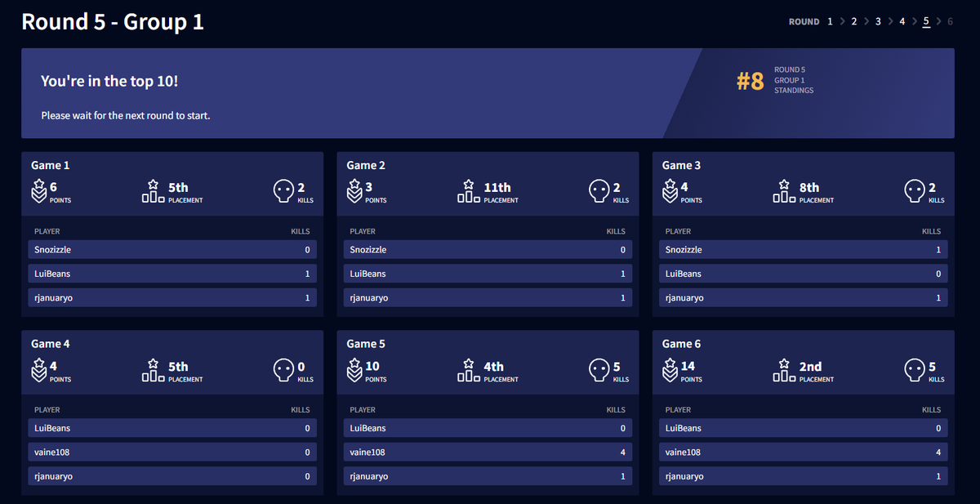Click the Game 6 placement podium icon
This screenshot has height=504, width=980.
click(x=785, y=371)
